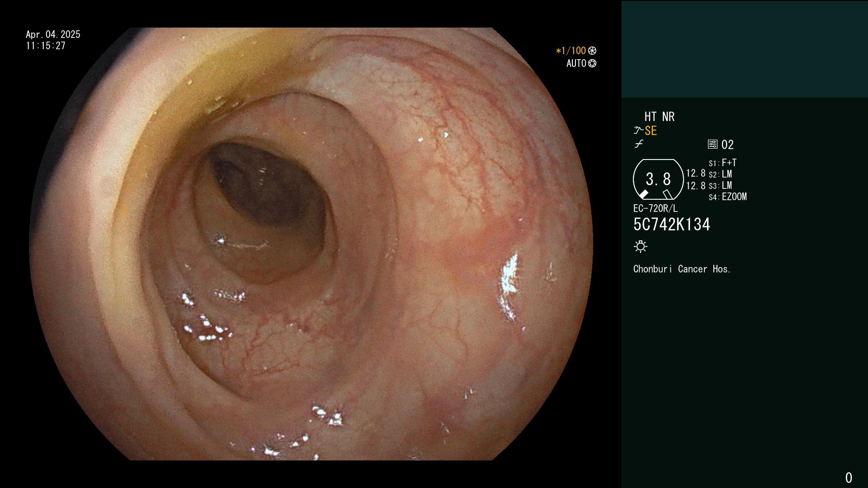Viewport: 868px width, 488px height.
Task: Click the HT NR label
Action: 660,117
